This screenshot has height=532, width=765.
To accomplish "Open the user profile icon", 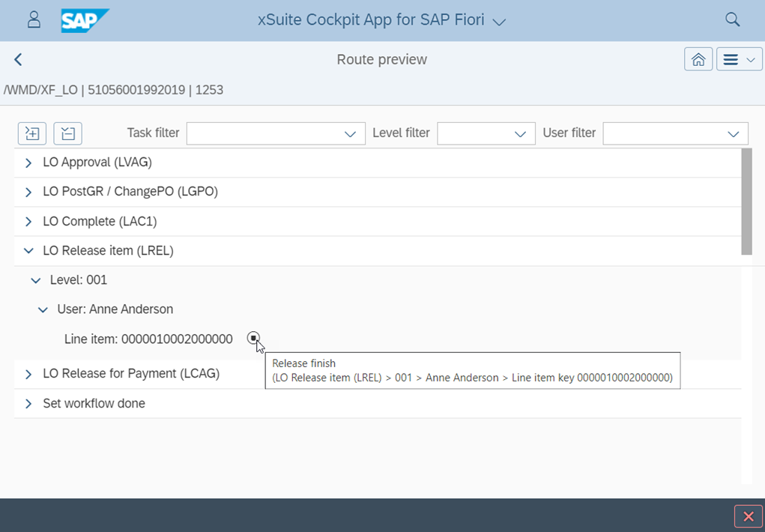I will (x=34, y=20).
